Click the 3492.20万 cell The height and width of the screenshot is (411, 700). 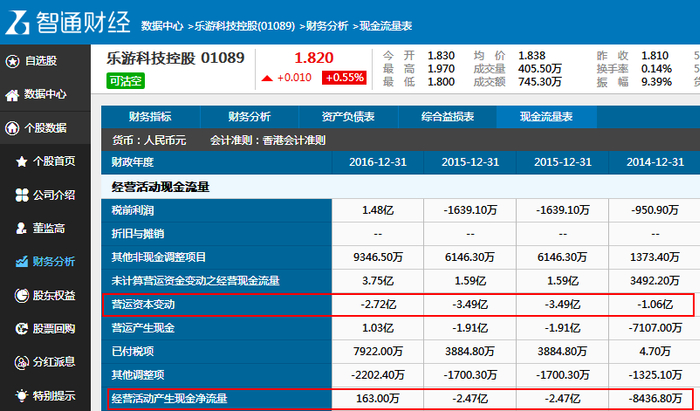pyautogui.click(x=654, y=281)
